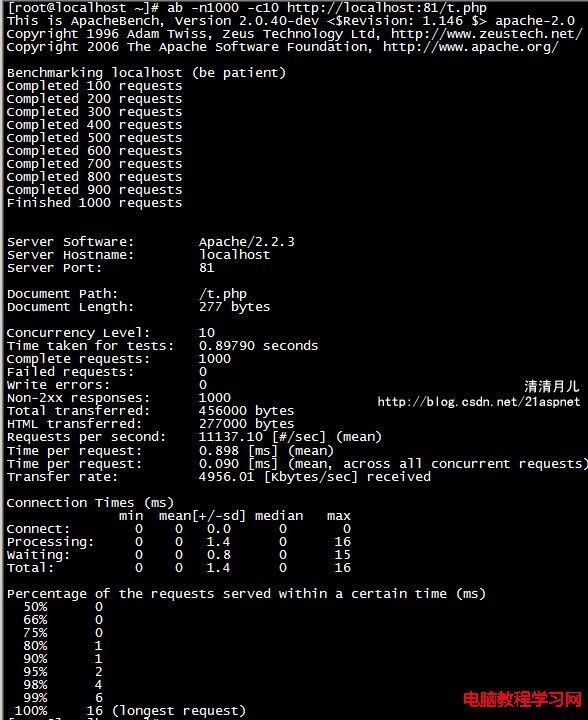Screen dimensions: 588x720
Task: Select the Server Software Apache/2.2.3 value
Action: [x=246, y=242]
